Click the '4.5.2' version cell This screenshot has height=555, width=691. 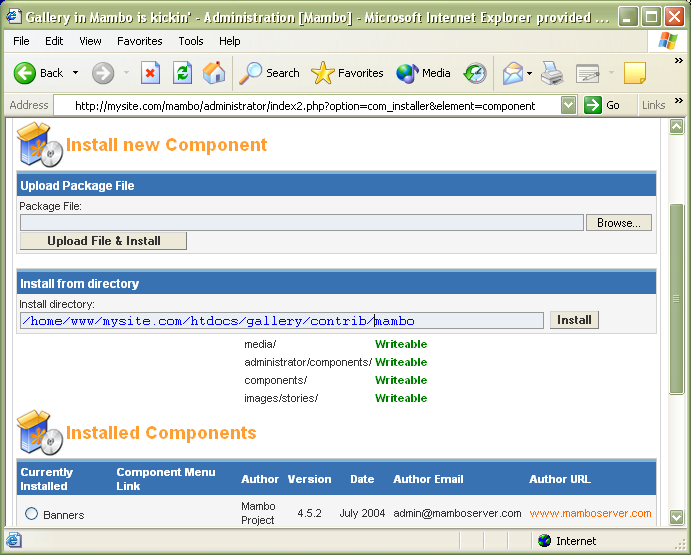point(309,513)
